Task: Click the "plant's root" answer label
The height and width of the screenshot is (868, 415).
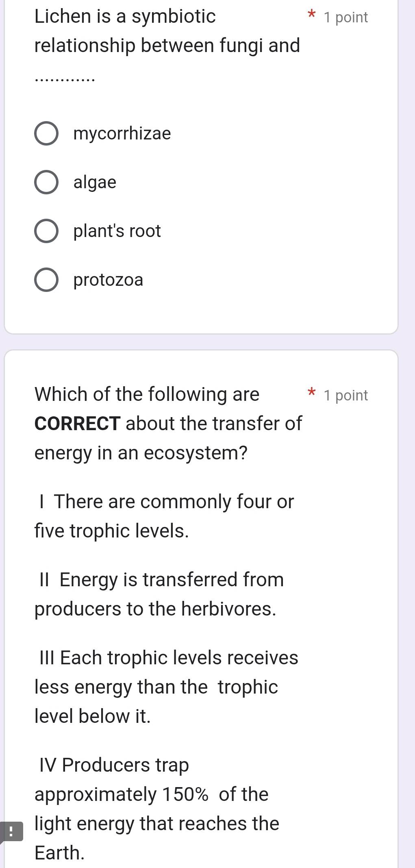Action: (117, 231)
